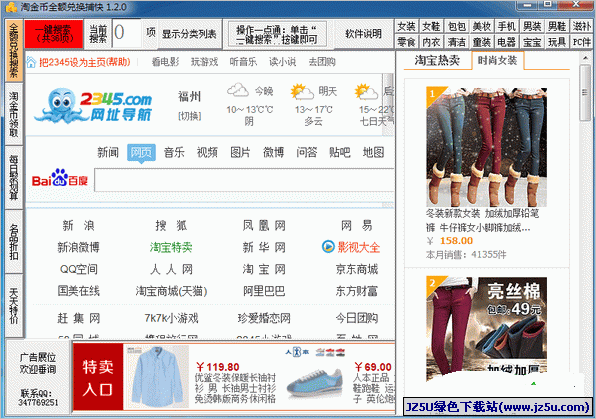This screenshot has height=419, width=596.
Task: Click the red 一键搜索 button
Action: coord(54,34)
